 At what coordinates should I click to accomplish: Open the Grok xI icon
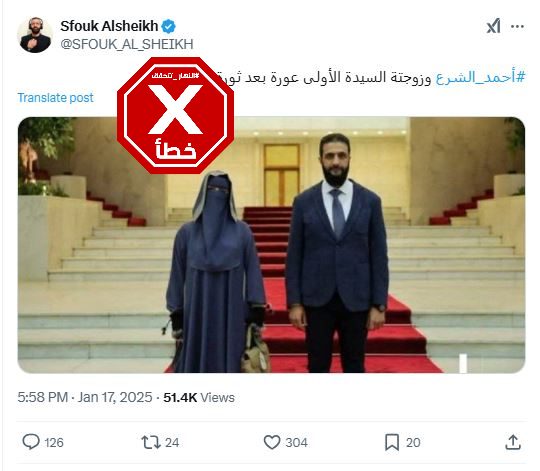493,26
